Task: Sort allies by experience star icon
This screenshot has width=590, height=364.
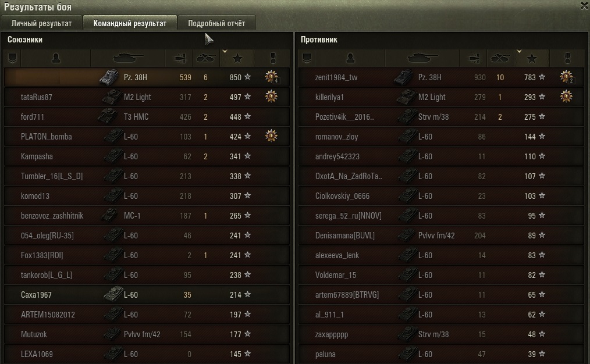Action: (x=237, y=58)
